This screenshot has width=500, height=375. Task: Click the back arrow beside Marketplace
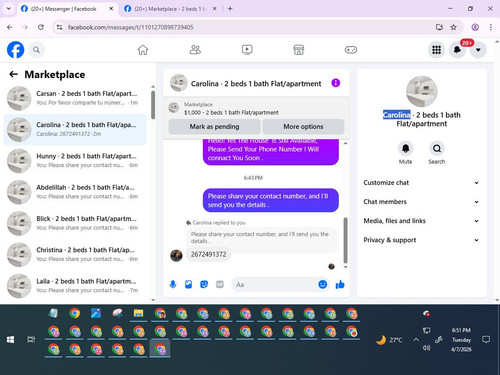13,74
